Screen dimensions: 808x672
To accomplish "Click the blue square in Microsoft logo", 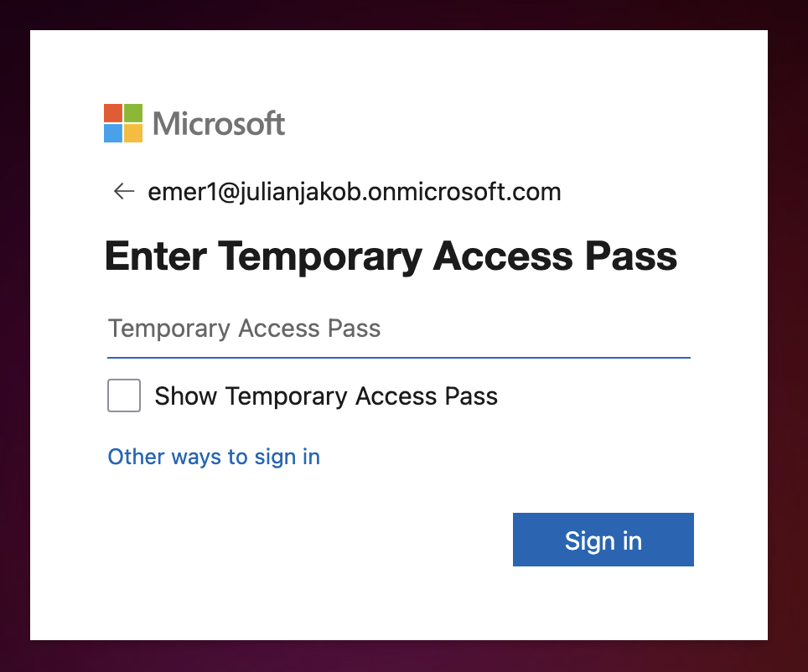I will [113, 133].
